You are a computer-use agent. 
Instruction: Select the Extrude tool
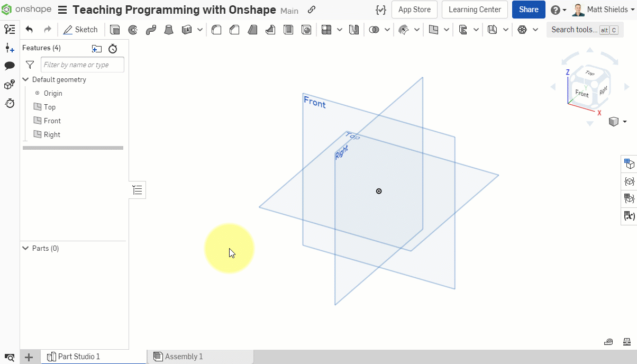click(x=115, y=29)
